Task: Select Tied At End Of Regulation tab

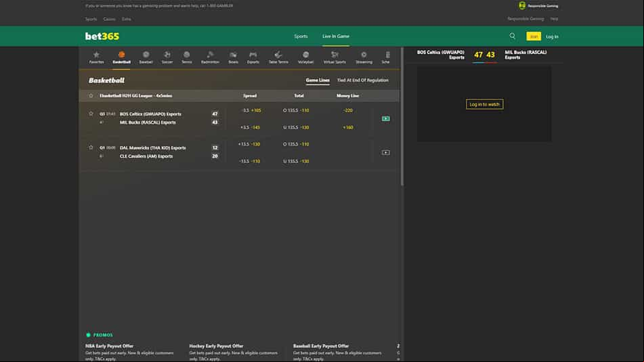Action: pyautogui.click(x=363, y=80)
